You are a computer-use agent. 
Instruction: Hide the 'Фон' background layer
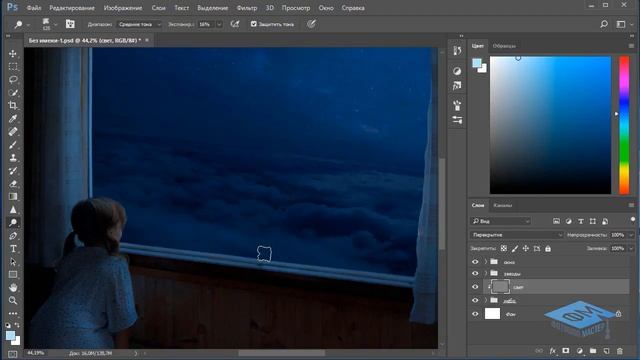(x=475, y=314)
